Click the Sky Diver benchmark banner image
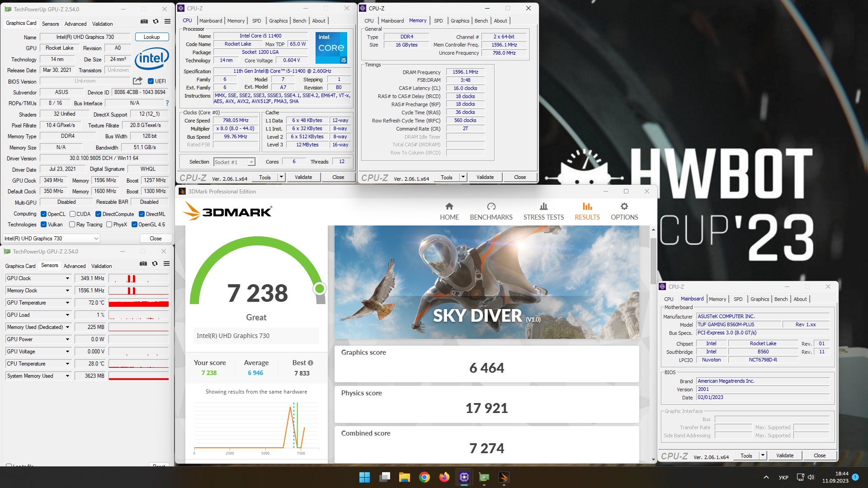 pos(486,282)
